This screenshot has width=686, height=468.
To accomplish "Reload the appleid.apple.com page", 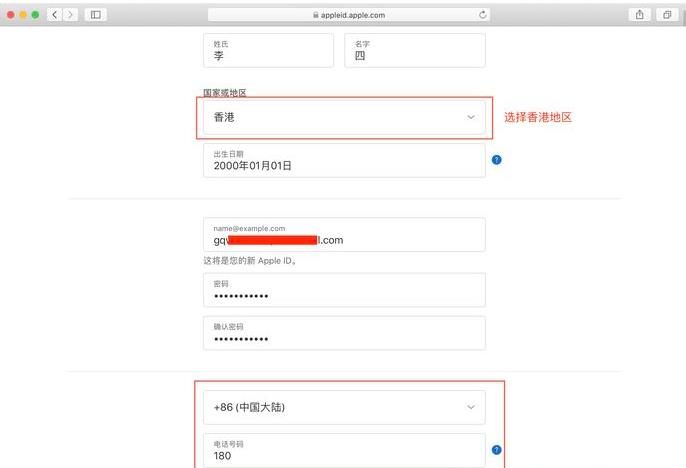I will (x=483, y=15).
